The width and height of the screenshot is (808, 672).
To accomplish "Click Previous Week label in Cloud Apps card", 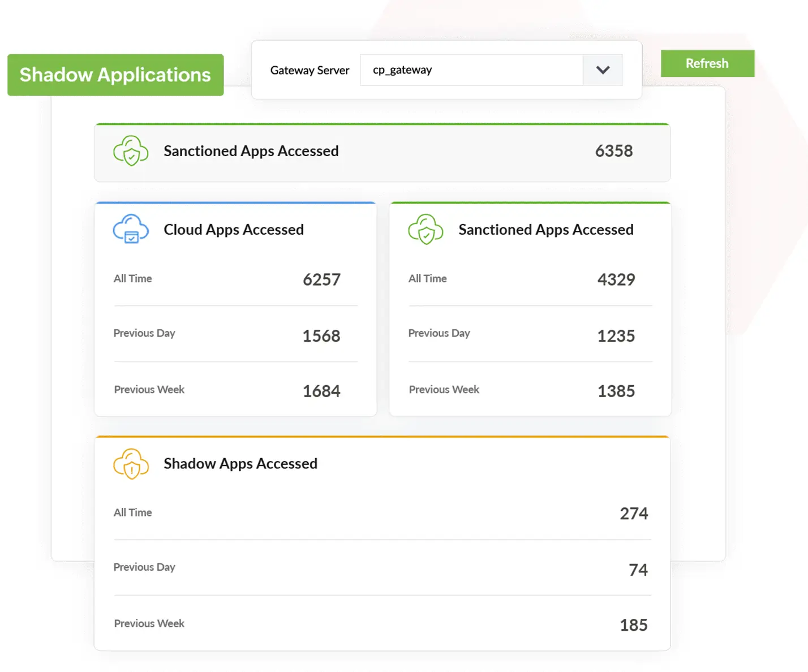I will (x=149, y=389).
